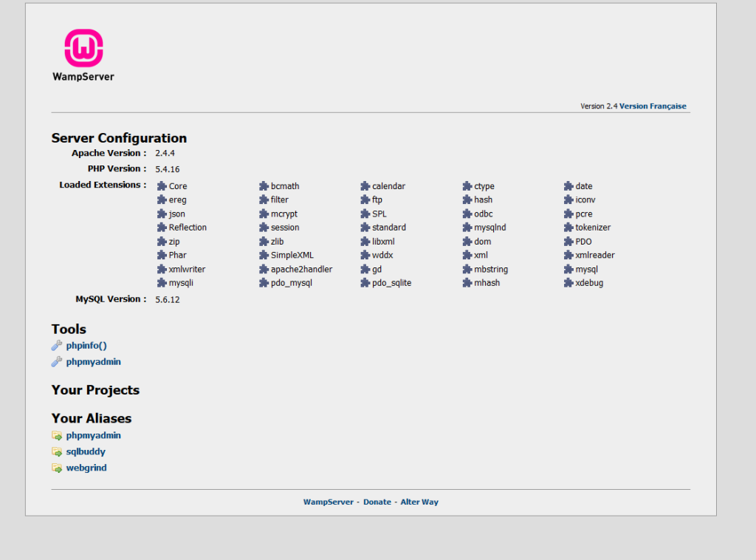Image resolution: width=756 pixels, height=560 pixels.
Task: Click the json extension name
Action: coord(177,214)
